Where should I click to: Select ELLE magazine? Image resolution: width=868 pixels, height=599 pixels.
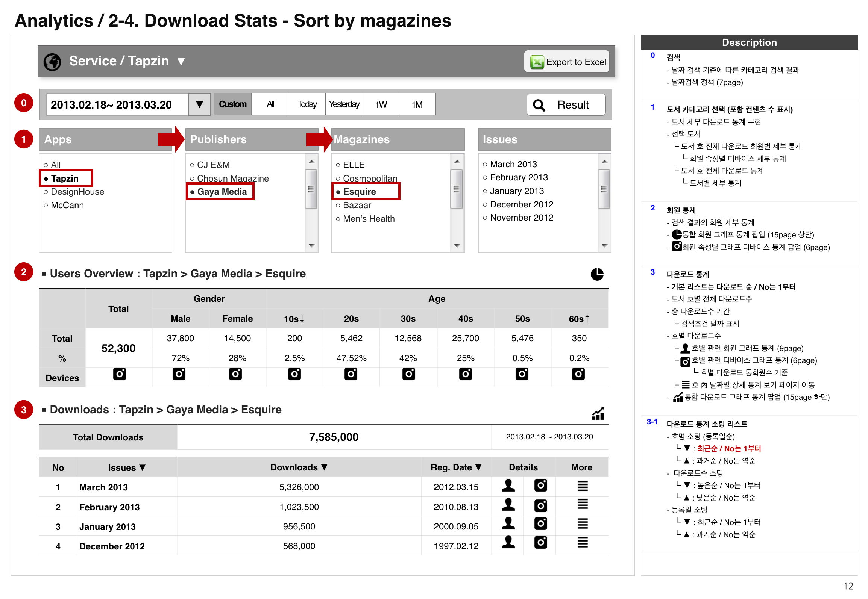350,165
